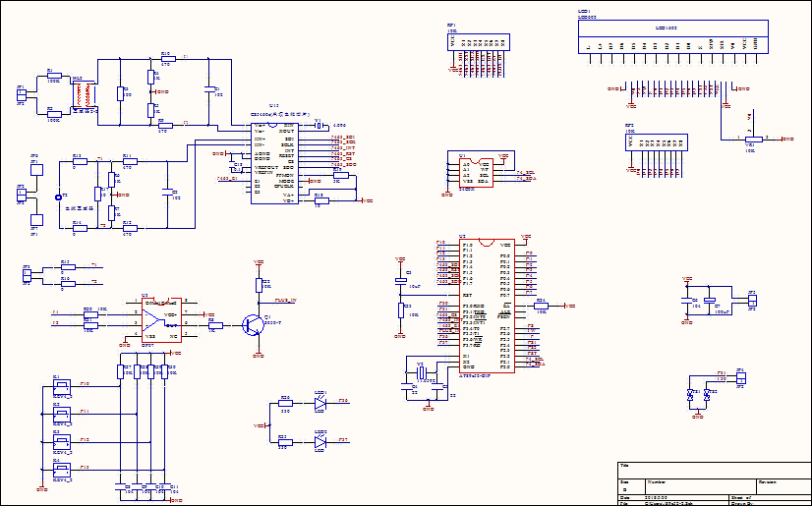Click the Y1 crystal beside CS5460A
812x506 pixels.
[319, 126]
